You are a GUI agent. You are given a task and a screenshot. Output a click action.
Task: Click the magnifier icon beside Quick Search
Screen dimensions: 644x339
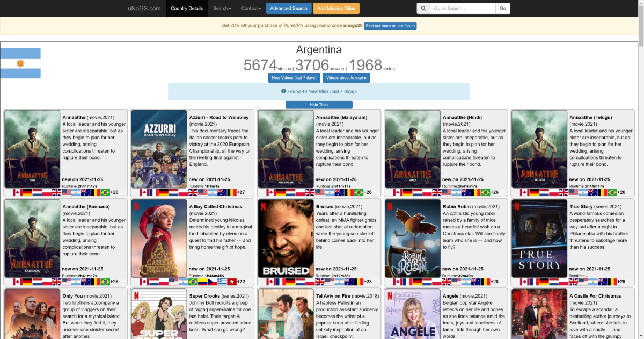pos(423,8)
